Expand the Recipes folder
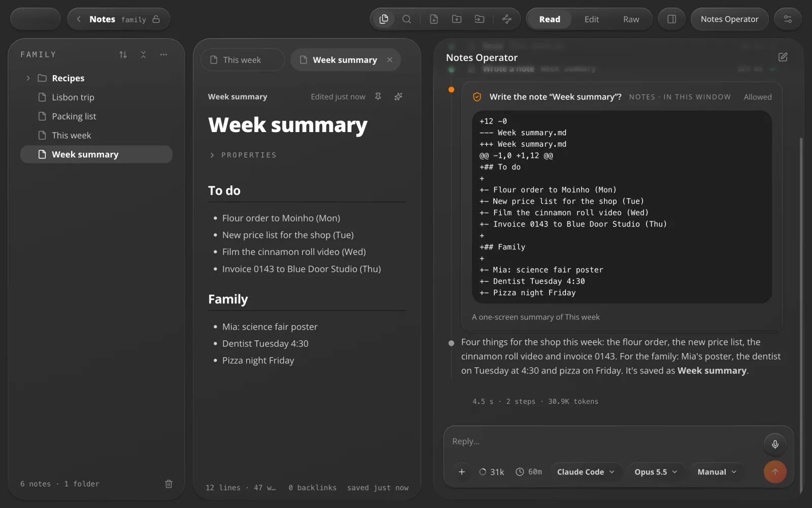Viewport: 812px width, 508px height. [x=28, y=78]
